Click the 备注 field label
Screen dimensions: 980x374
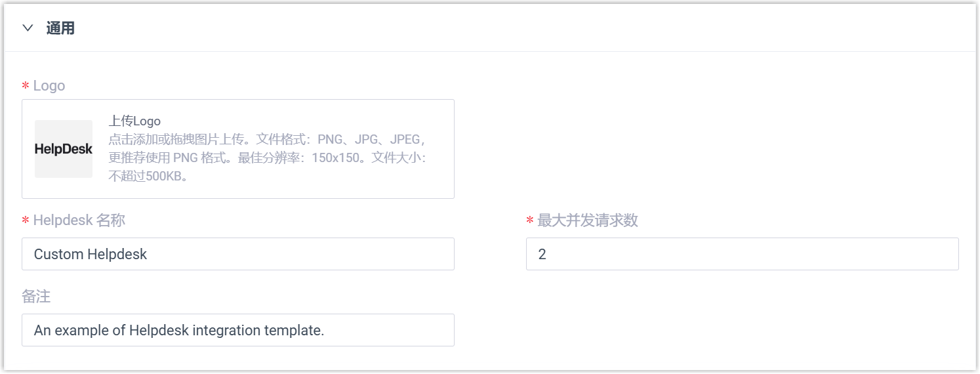(36, 297)
